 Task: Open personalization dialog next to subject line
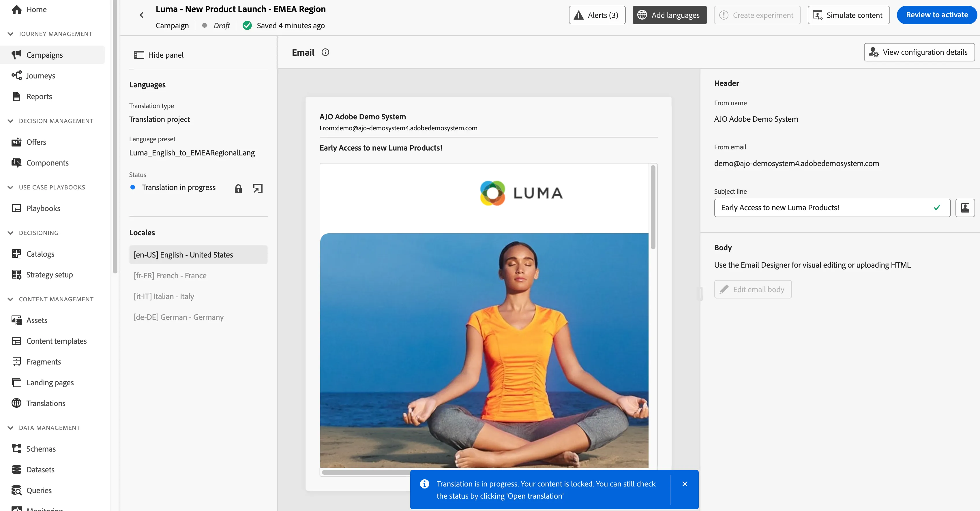point(965,208)
